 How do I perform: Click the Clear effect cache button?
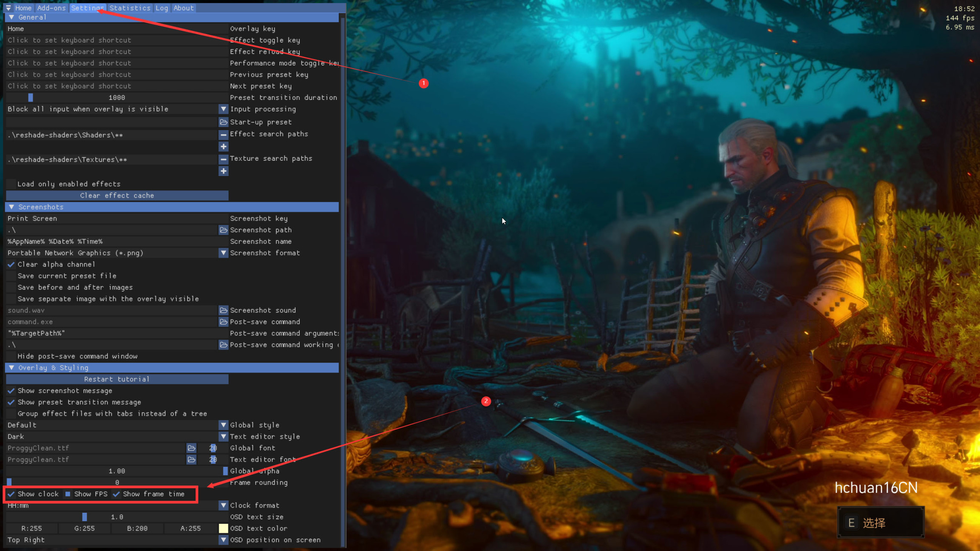[117, 196]
